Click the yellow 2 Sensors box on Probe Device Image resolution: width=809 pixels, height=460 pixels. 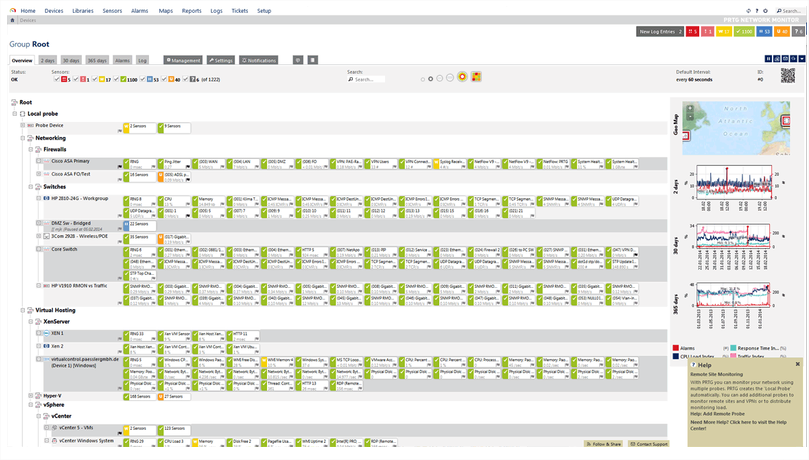(139, 128)
